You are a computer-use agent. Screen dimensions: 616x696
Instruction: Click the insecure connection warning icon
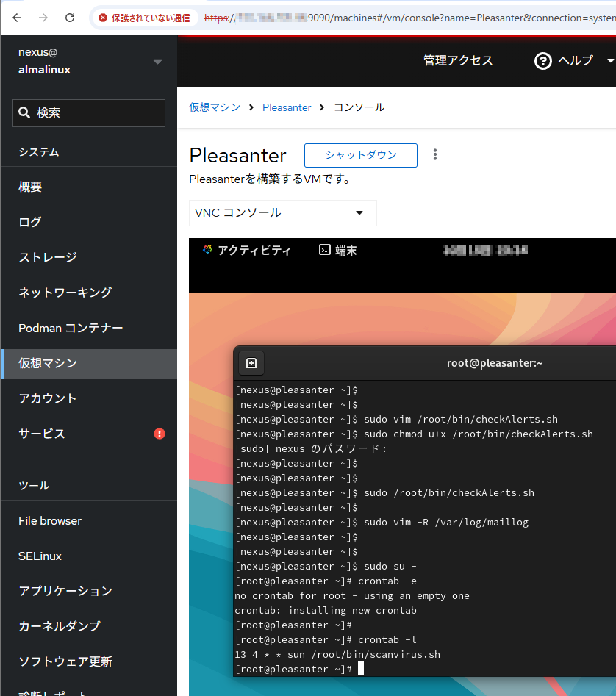click(x=103, y=18)
